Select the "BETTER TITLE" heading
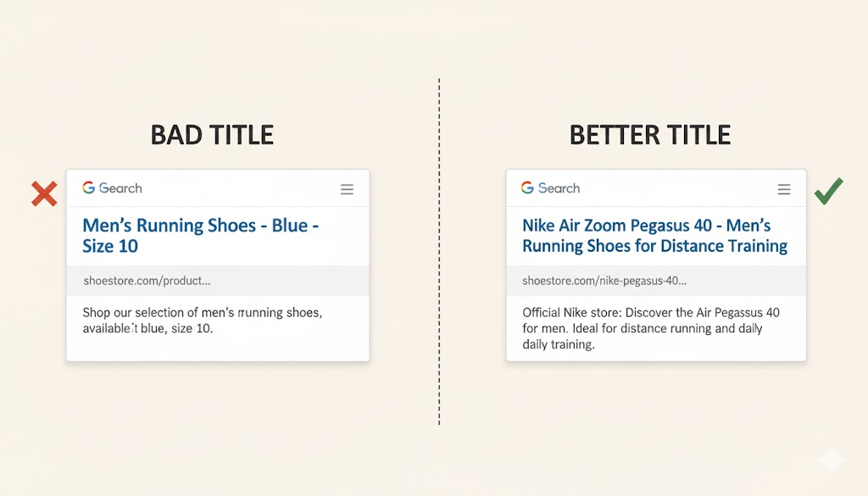The image size is (868, 496). [x=649, y=136]
